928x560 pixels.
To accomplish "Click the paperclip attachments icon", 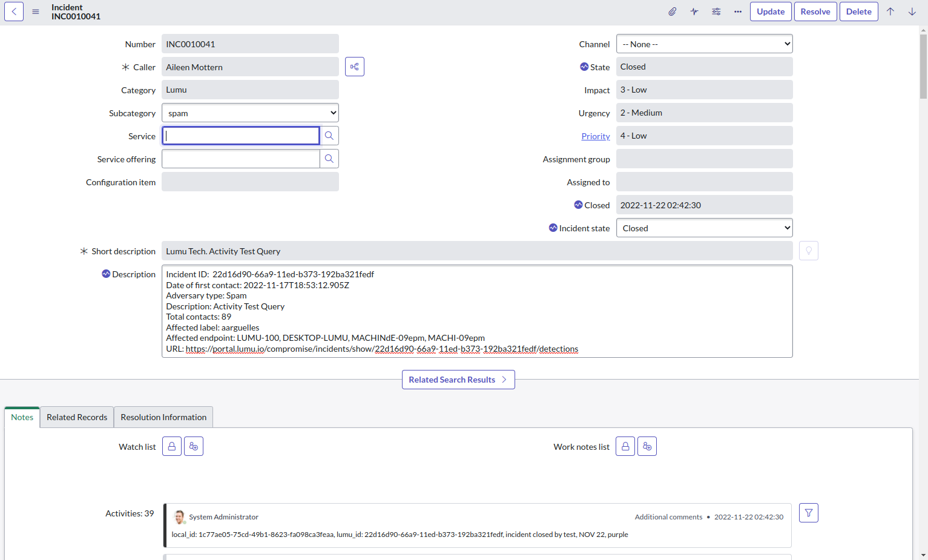I will pos(673,12).
